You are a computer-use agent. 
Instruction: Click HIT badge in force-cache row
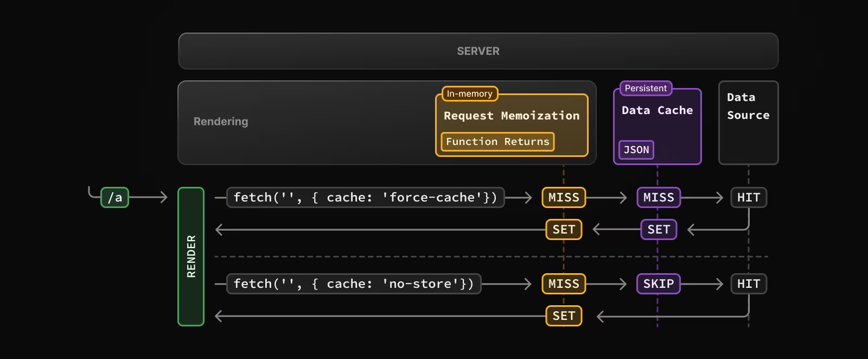click(x=749, y=198)
